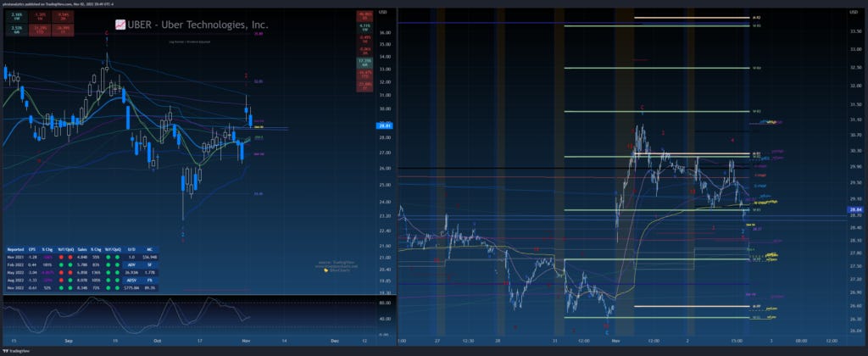The image size is (868, 356).
Task: Click the 2.53% 6M performance box
Action: (17, 29)
